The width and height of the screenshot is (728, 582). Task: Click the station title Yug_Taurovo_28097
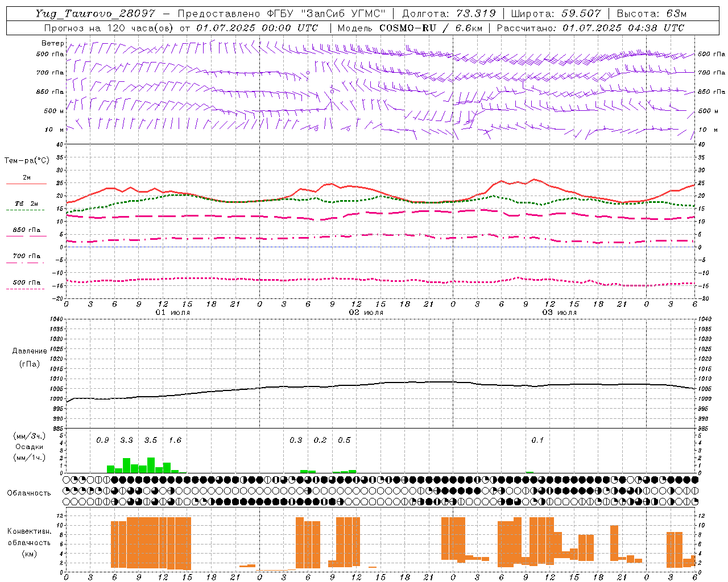pos(96,14)
